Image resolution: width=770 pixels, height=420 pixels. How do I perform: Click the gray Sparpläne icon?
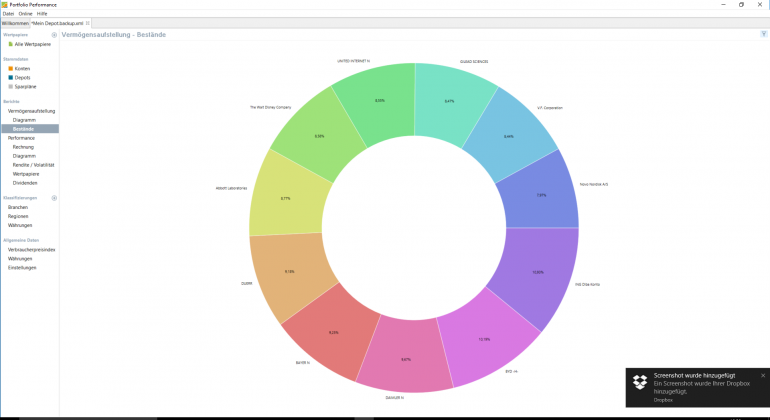[10, 86]
